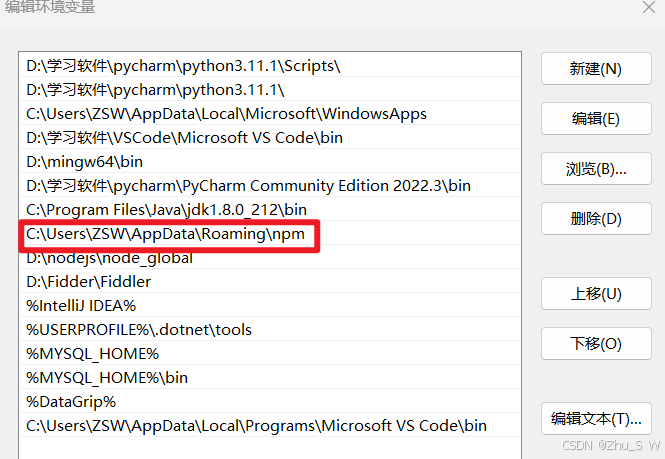Select the python3.11.1\Scripts\ path entry

(270, 66)
